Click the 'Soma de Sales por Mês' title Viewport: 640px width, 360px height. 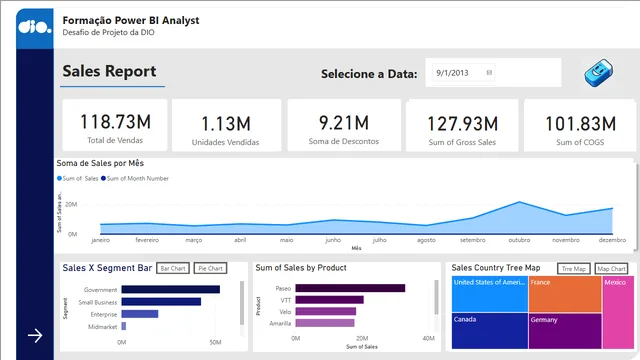click(100, 163)
